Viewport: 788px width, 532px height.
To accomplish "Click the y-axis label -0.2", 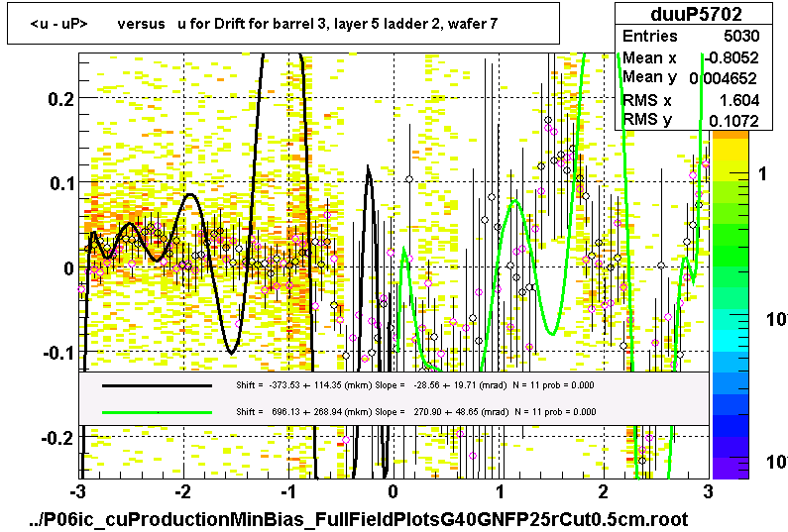I will (x=58, y=438).
